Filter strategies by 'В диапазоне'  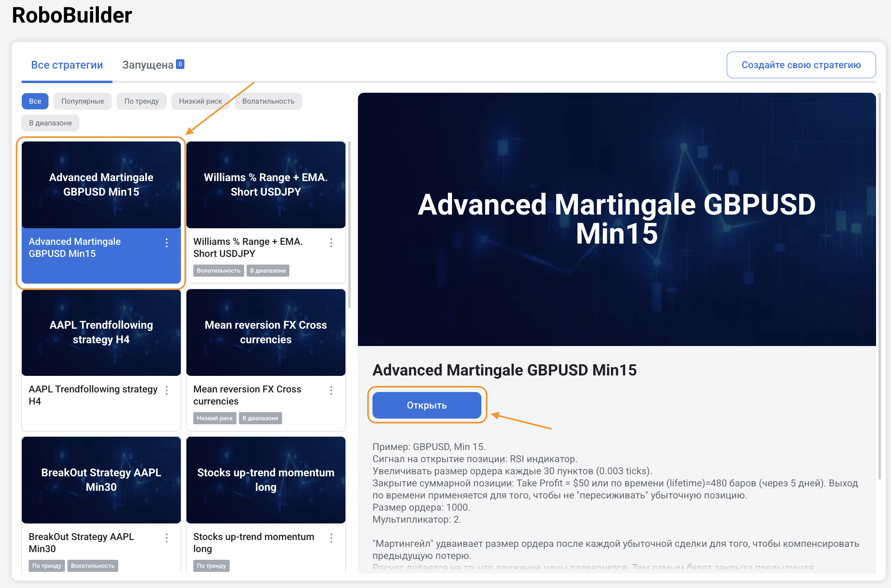tap(50, 123)
